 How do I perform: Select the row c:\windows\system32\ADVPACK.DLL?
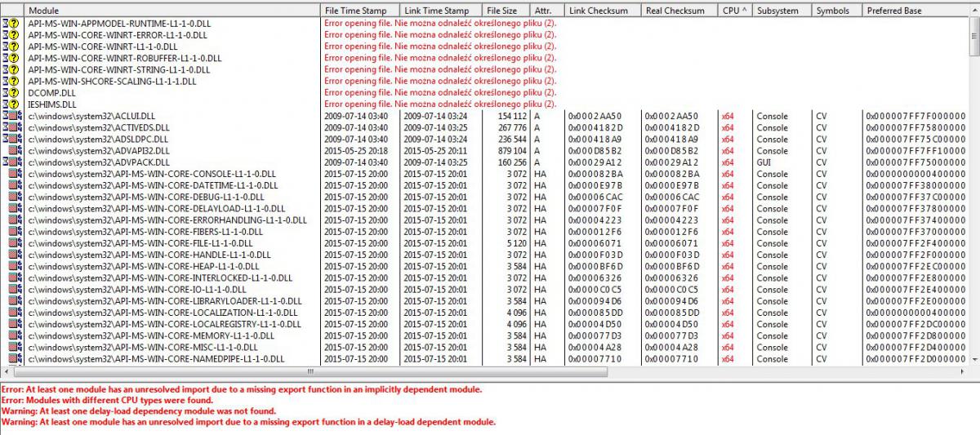click(x=484, y=162)
